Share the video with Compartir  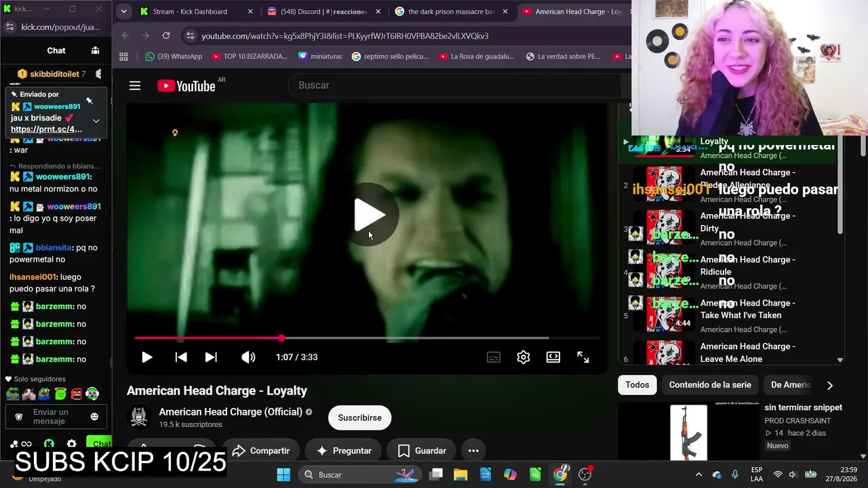(x=260, y=451)
